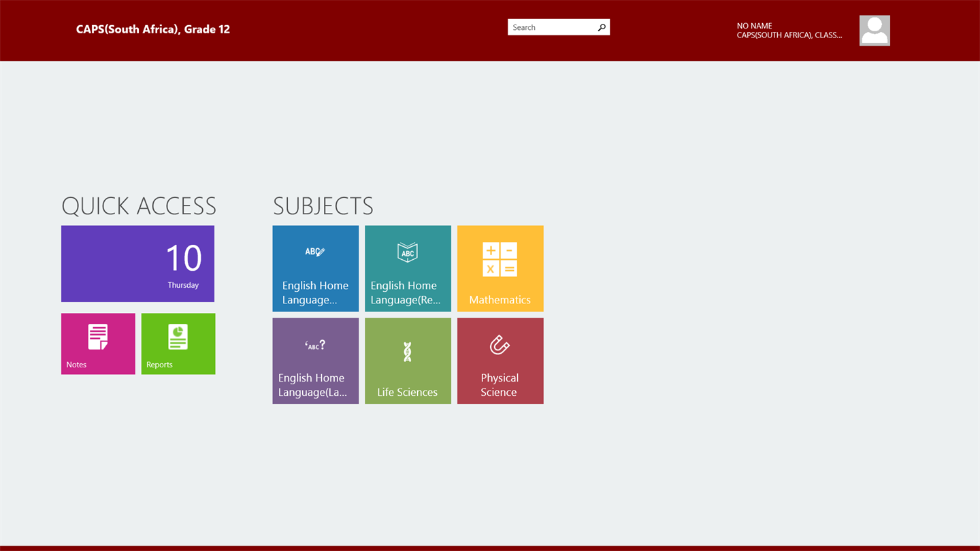Open the Mathematics subject label

click(500, 300)
